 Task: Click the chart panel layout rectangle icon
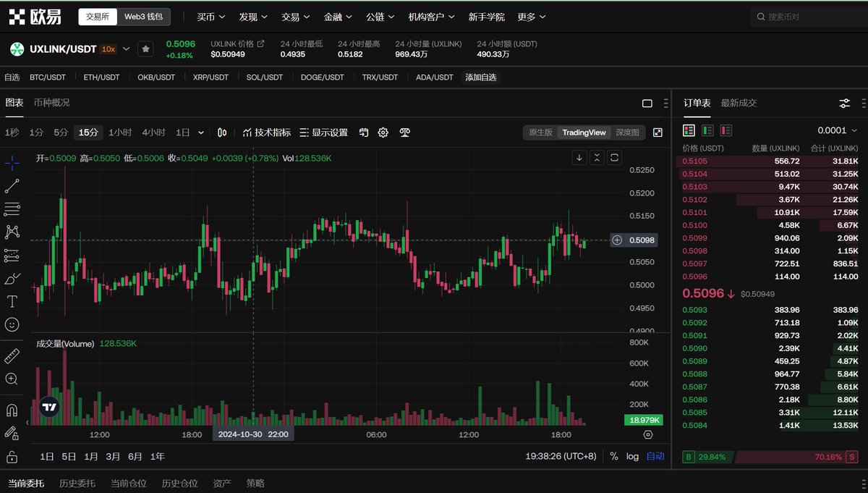point(647,104)
